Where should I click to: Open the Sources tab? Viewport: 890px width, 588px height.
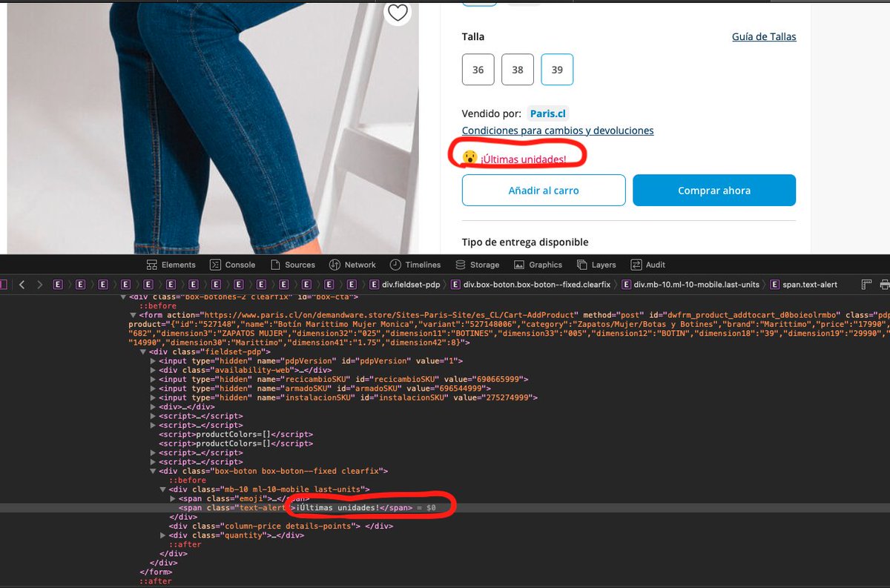click(x=292, y=265)
